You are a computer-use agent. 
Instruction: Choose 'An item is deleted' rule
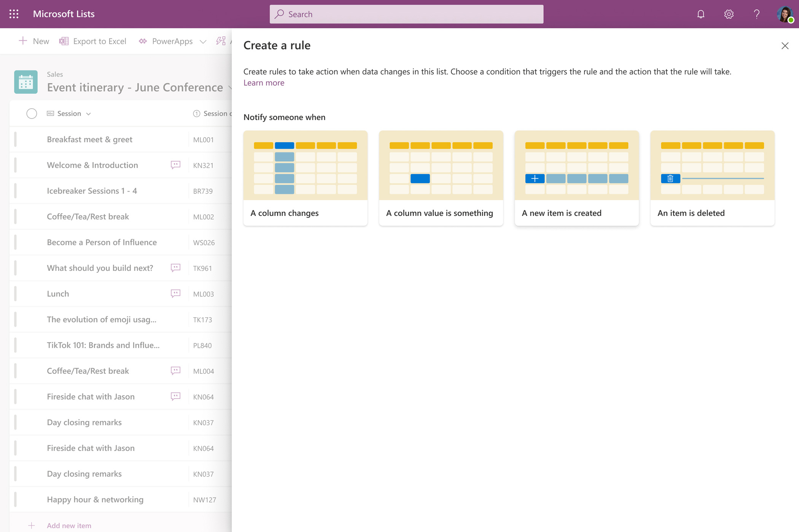pos(712,178)
